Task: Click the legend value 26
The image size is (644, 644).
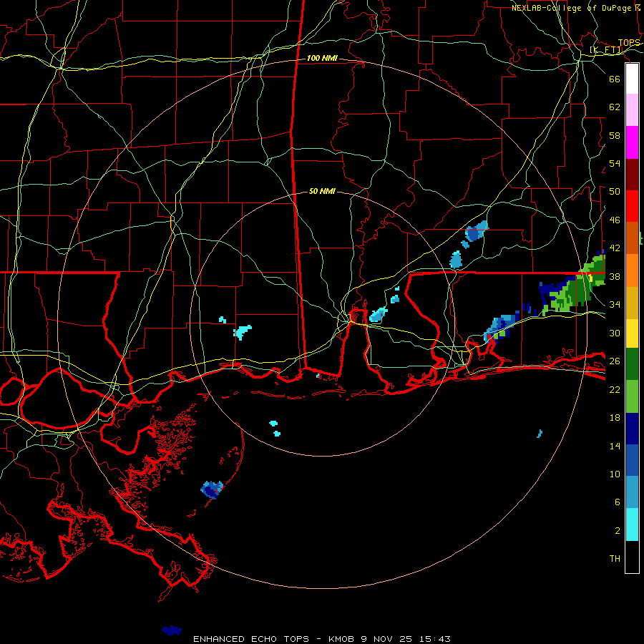Action: (x=615, y=361)
